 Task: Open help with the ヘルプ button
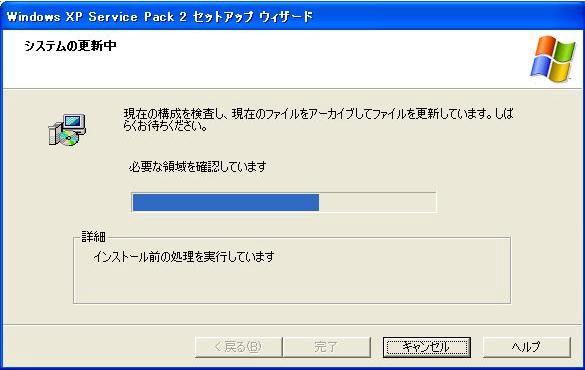click(x=526, y=347)
